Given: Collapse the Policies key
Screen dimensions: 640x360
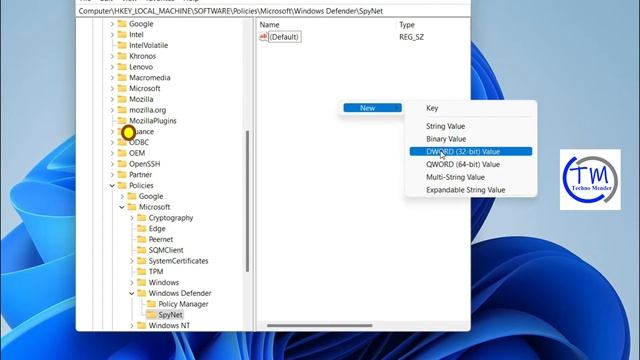Looking at the screenshot, I should coord(112,185).
